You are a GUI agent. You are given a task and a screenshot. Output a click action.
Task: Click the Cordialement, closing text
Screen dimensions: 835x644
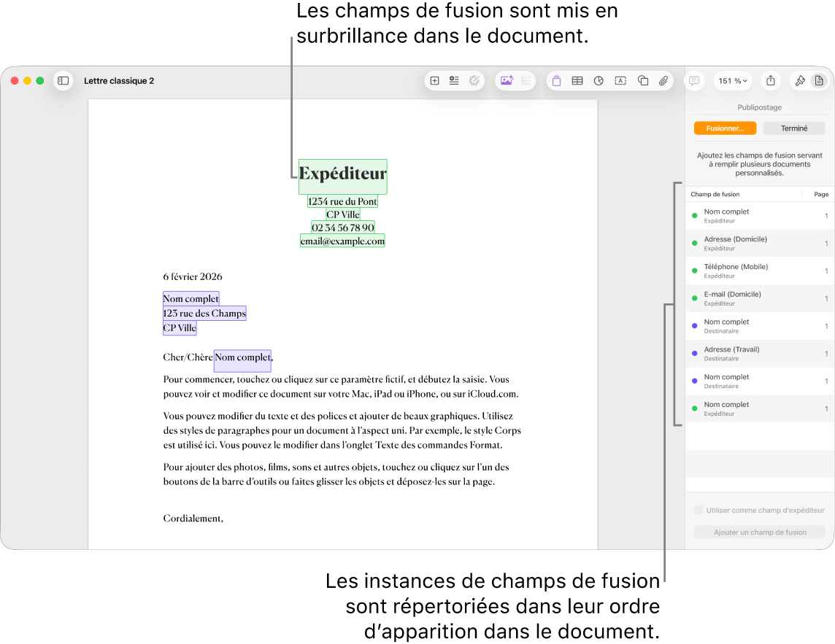pyautogui.click(x=193, y=519)
